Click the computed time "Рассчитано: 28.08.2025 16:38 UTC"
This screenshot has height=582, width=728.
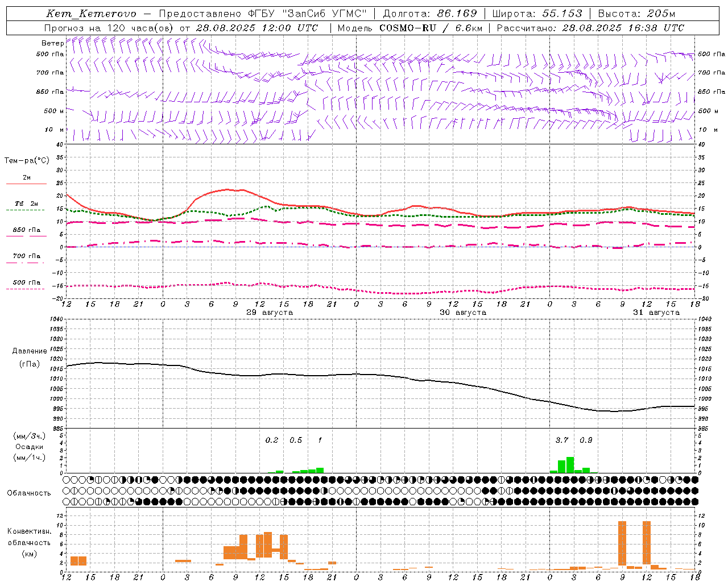[590, 28]
